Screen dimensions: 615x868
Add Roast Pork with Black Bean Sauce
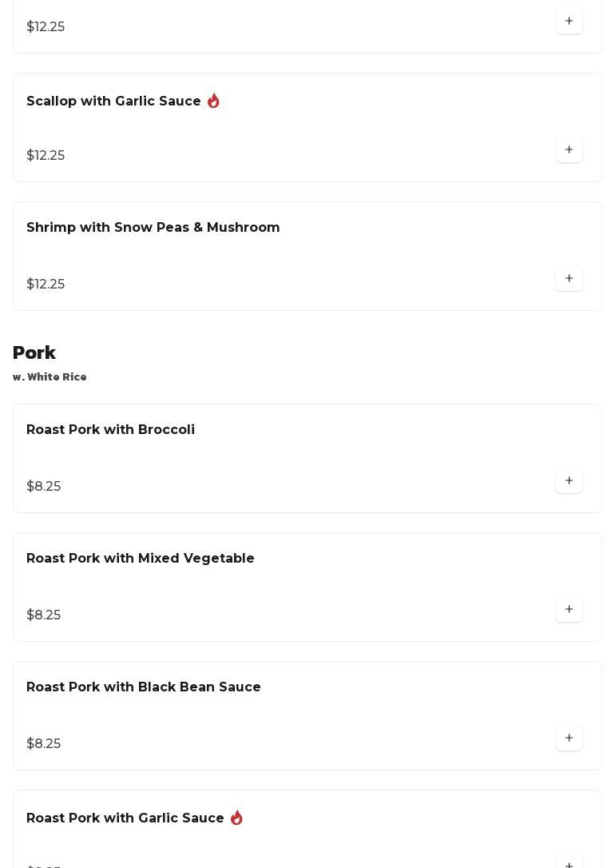pos(569,739)
